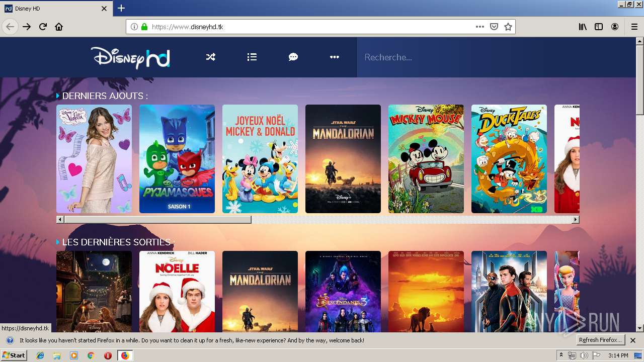Open the Lion King sunset poster
Viewport: 644px width, 362px height.
tap(426, 292)
